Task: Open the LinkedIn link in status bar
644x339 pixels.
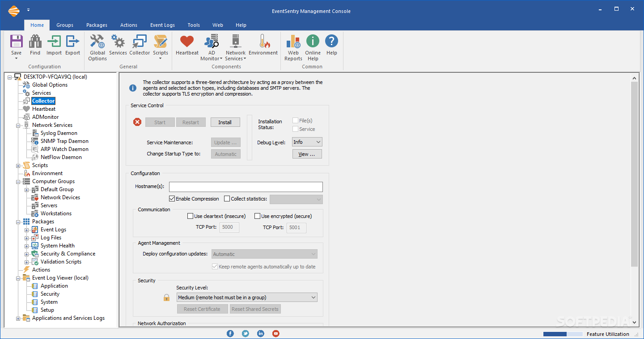Action: point(261,334)
